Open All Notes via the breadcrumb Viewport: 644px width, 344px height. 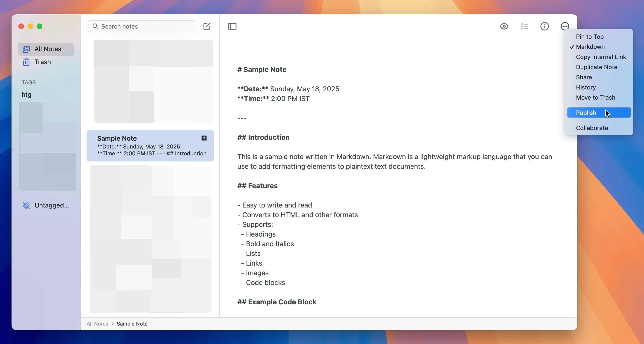pyautogui.click(x=97, y=323)
